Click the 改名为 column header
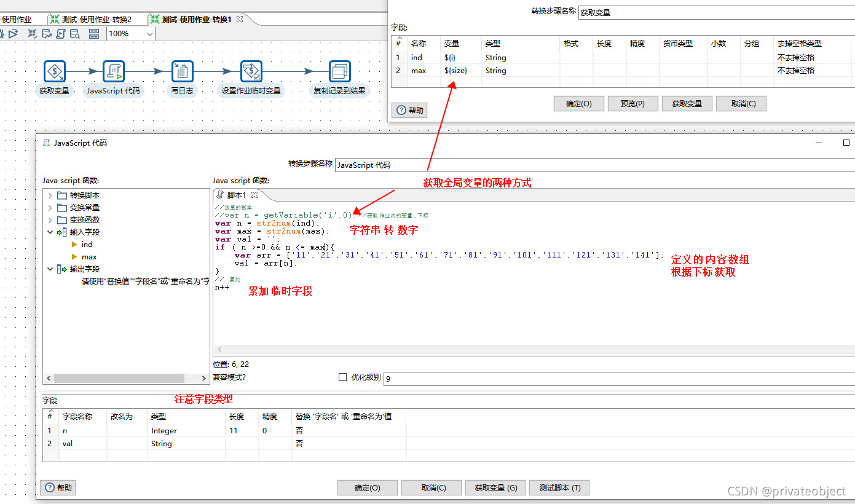 pyautogui.click(x=127, y=416)
